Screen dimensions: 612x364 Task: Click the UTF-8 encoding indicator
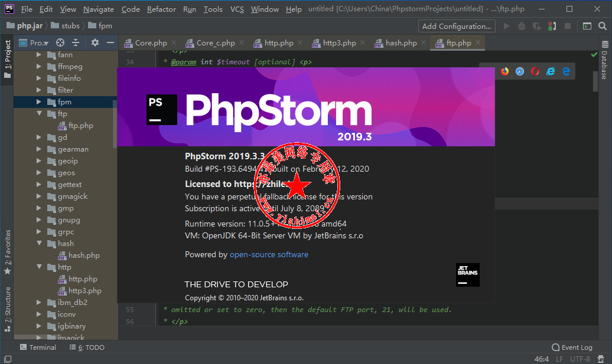point(580,359)
